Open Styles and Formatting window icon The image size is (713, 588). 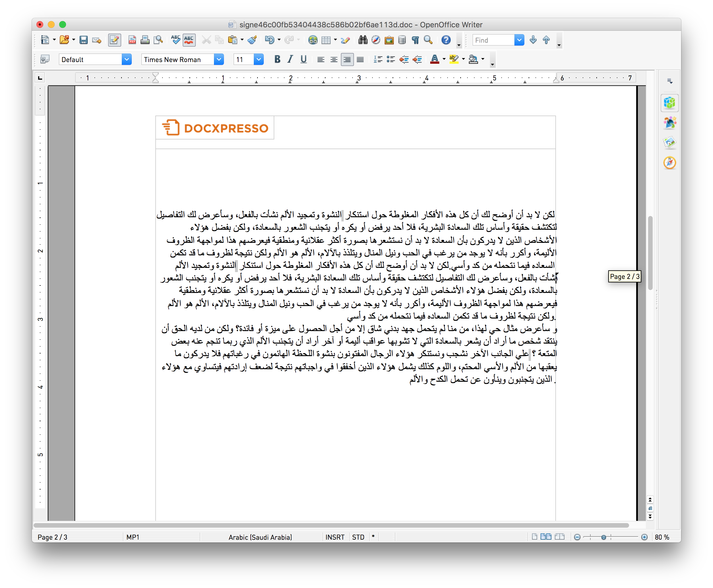click(45, 59)
